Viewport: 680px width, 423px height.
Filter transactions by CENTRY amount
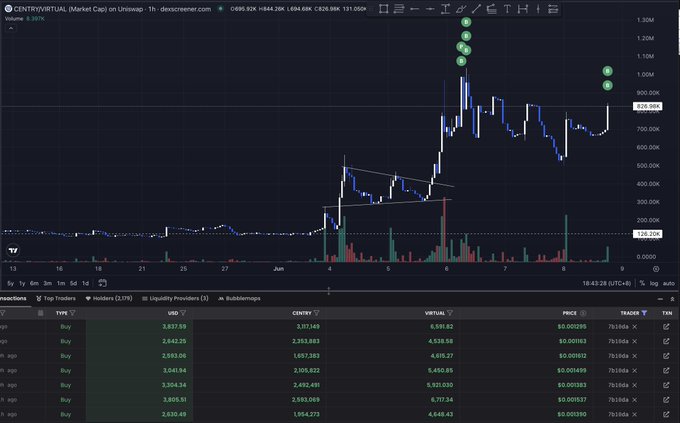click(317, 313)
